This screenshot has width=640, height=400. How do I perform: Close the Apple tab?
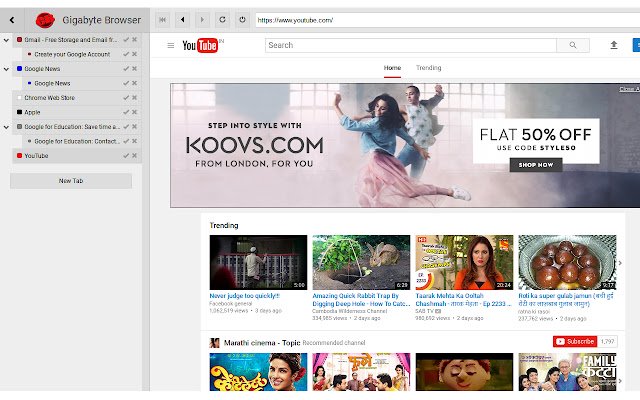(134, 112)
